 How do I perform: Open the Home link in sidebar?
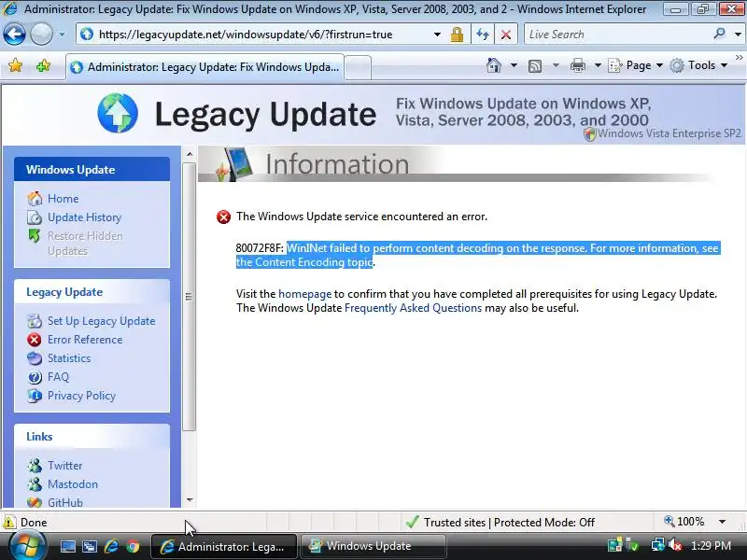pos(63,199)
